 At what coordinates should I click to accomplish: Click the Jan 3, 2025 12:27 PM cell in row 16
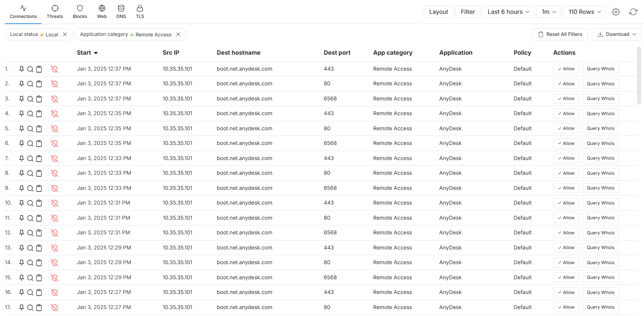(x=104, y=292)
